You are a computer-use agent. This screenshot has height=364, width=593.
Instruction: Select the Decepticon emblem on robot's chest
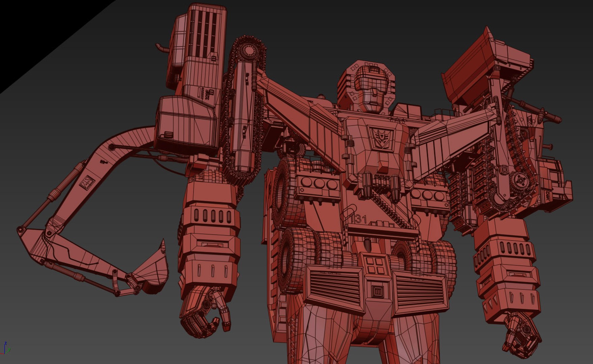[381, 138]
